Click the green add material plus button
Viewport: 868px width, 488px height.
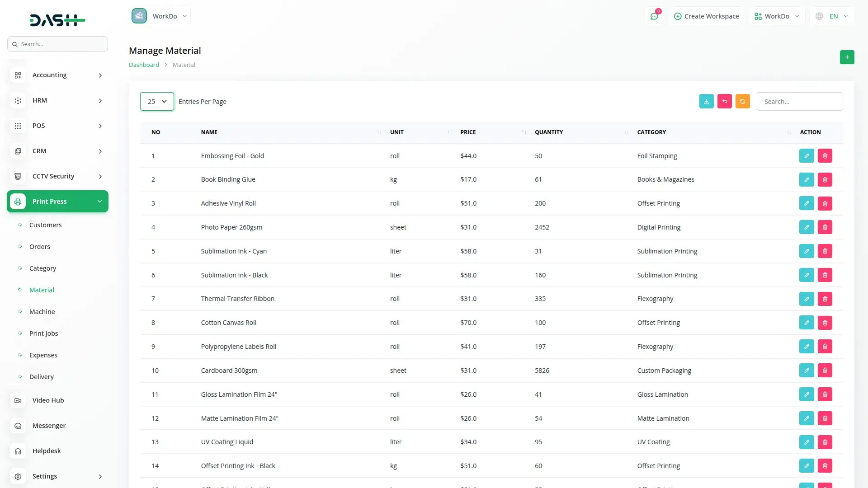[x=847, y=57]
